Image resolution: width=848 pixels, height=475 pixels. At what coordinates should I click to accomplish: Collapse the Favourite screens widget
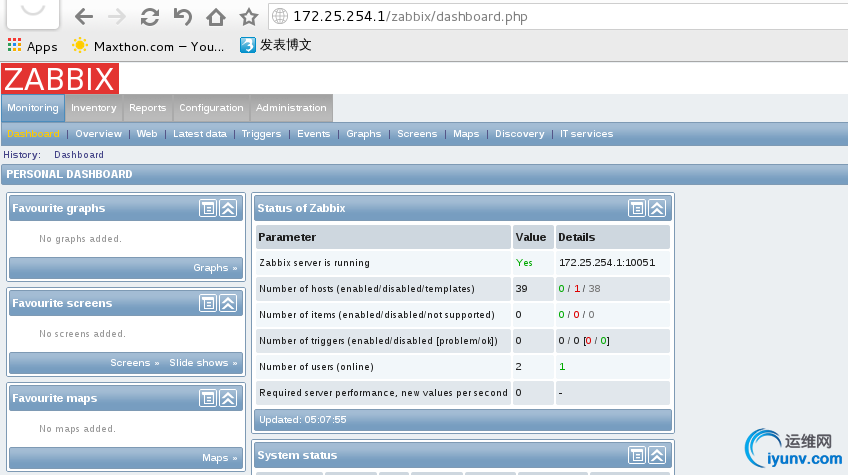(228, 303)
